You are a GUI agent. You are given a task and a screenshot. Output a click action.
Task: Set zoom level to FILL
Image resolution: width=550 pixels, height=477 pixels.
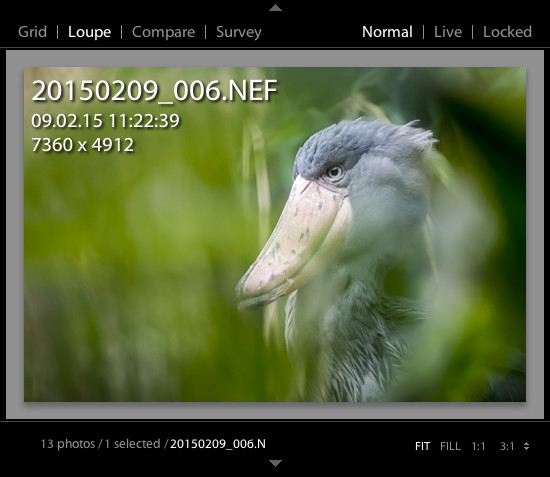(450, 446)
